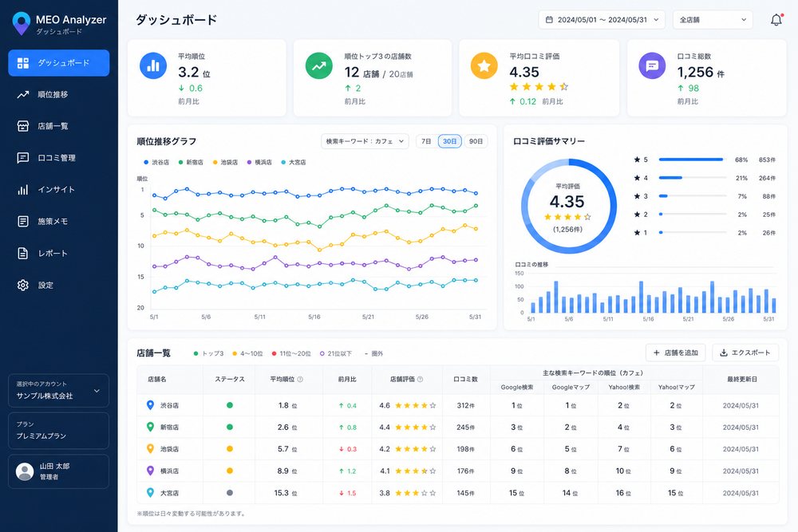Expand the サンプル株式会社 account selector
This screenshot has height=532, width=798.
tap(58, 391)
